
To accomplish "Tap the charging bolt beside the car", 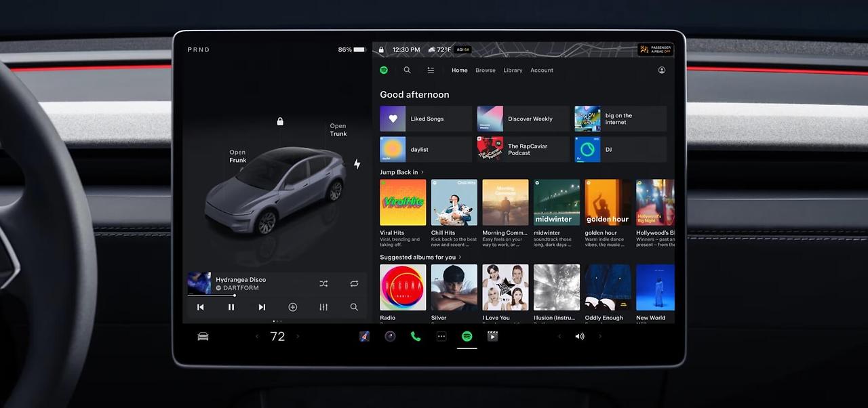I will click(357, 164).
